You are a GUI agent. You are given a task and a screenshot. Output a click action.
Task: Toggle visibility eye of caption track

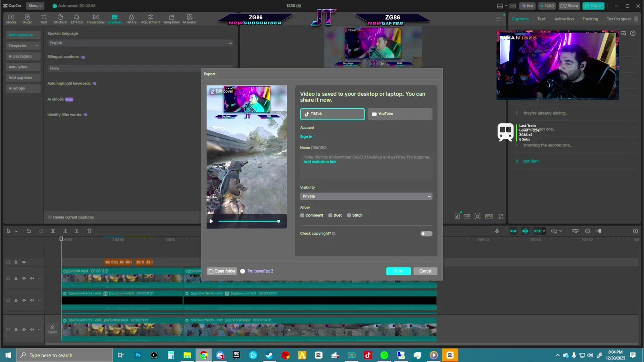24,262
